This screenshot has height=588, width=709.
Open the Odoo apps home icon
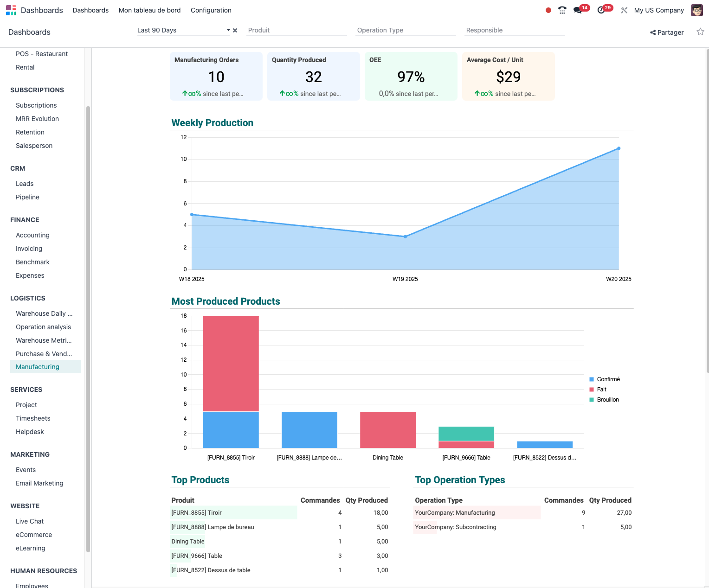(11, 10)
